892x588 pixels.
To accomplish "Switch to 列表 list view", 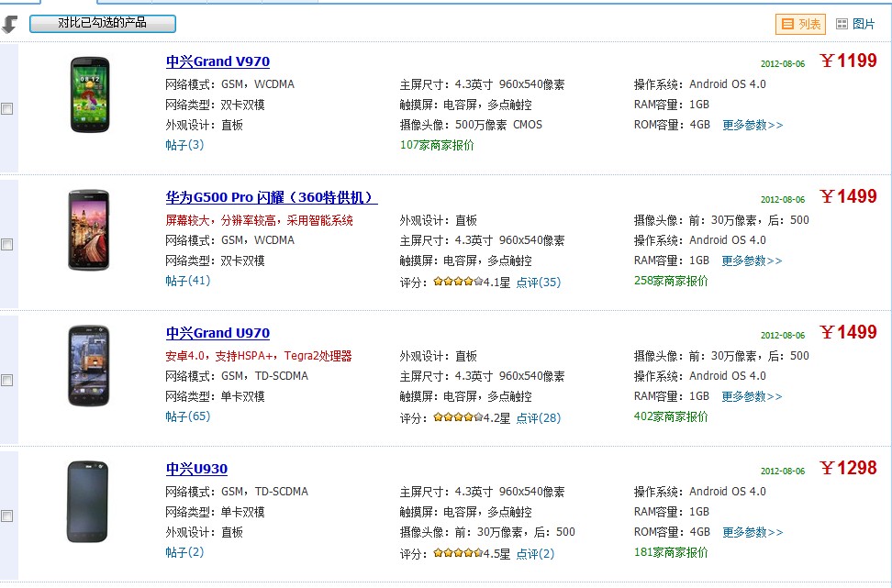I will [800, 24].
